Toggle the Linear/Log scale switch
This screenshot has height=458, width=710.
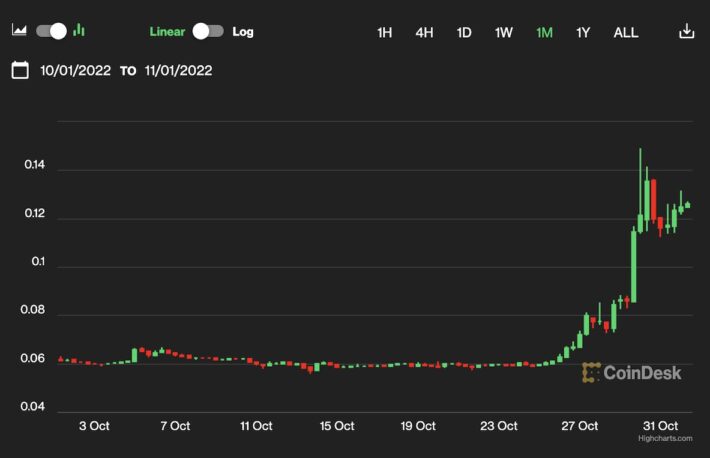(208, 31)
